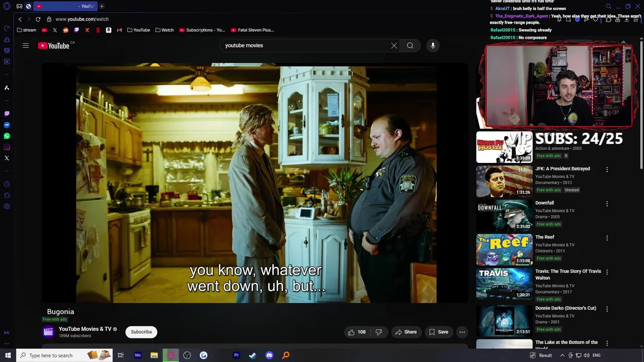Open the Windows Start menu

pos(8,355)
